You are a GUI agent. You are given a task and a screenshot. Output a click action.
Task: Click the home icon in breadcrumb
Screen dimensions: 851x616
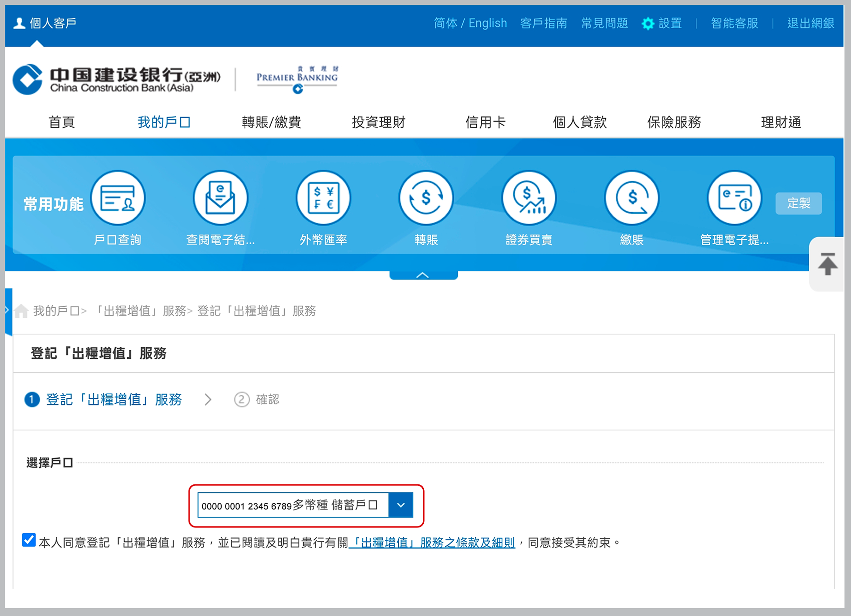coord(21,311)
